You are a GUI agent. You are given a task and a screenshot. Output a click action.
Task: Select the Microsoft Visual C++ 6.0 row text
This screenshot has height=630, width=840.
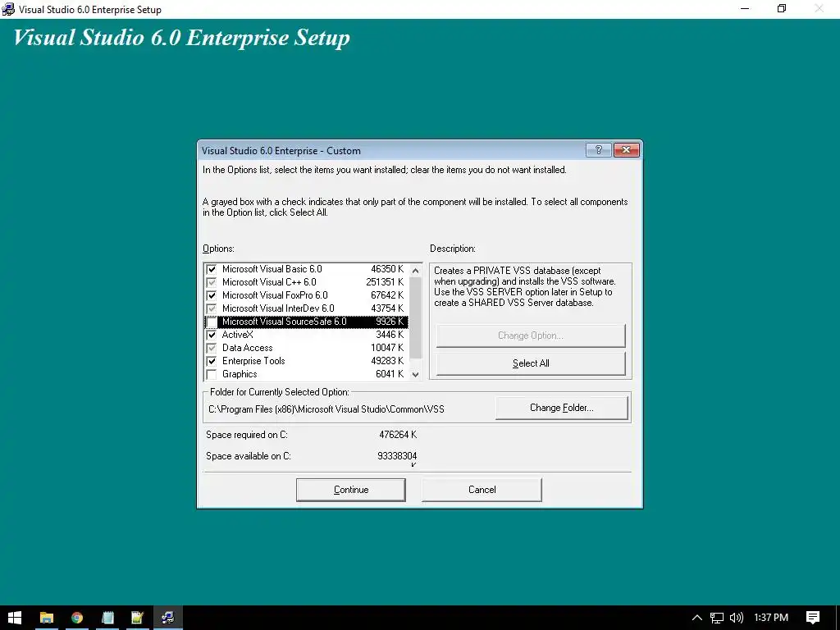(x=269, y=282)
